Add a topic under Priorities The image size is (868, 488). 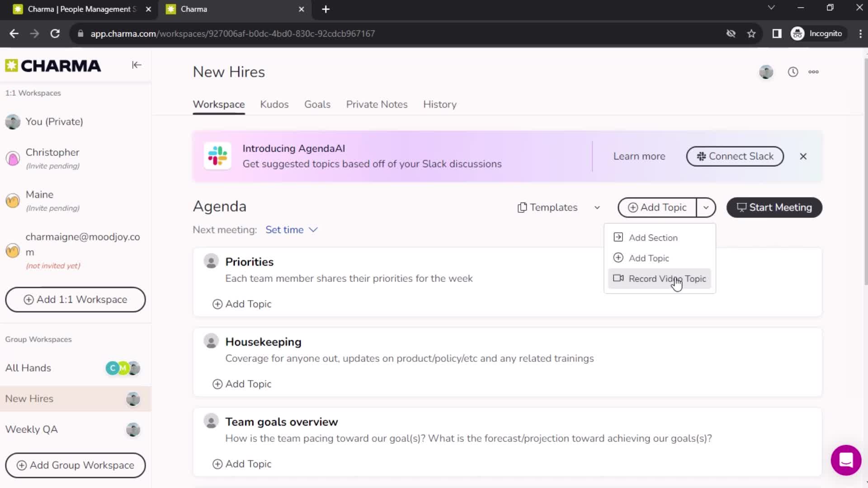point(242,304)
